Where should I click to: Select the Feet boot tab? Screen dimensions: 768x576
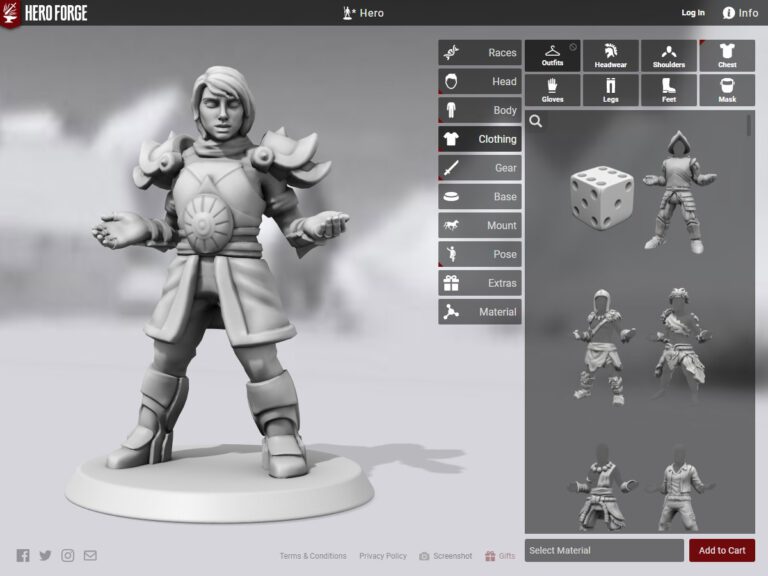(x=669, y=90)
